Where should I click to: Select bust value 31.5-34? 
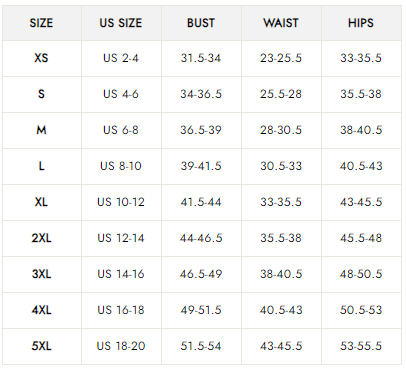201,58
